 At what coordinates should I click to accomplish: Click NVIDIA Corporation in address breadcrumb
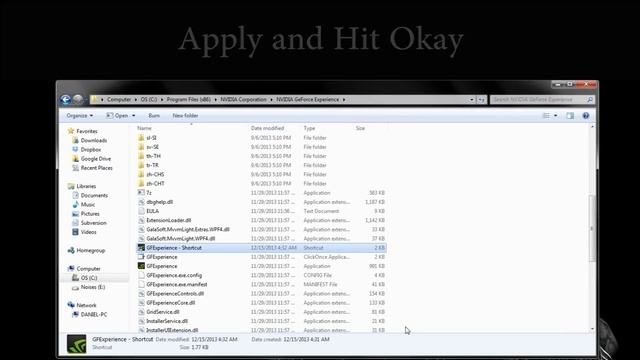click(x=243, y=100)
